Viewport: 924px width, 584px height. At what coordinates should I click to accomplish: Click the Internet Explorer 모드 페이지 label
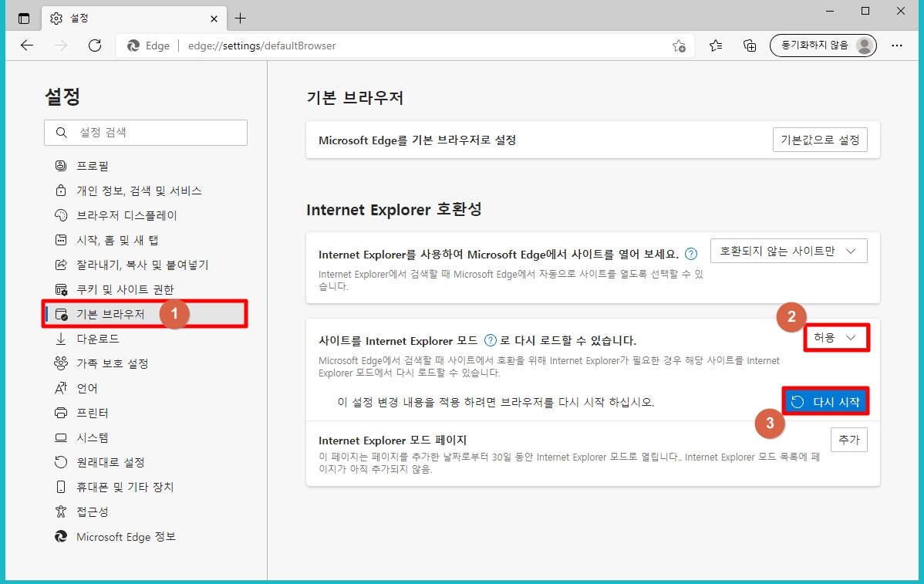click(x=393, y=441)
